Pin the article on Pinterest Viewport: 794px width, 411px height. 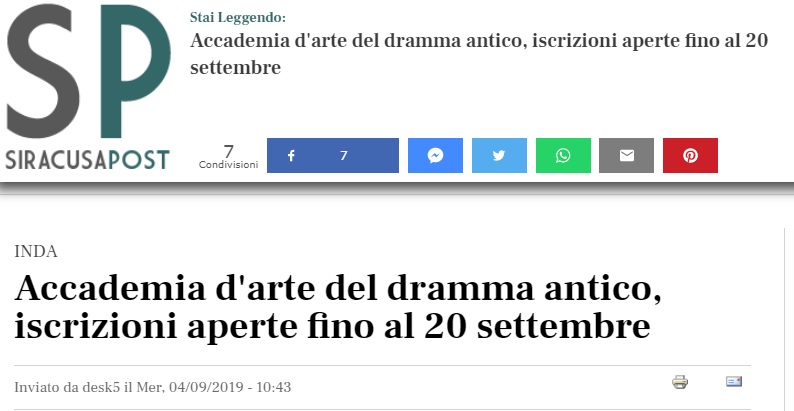[x=690, y=155]
